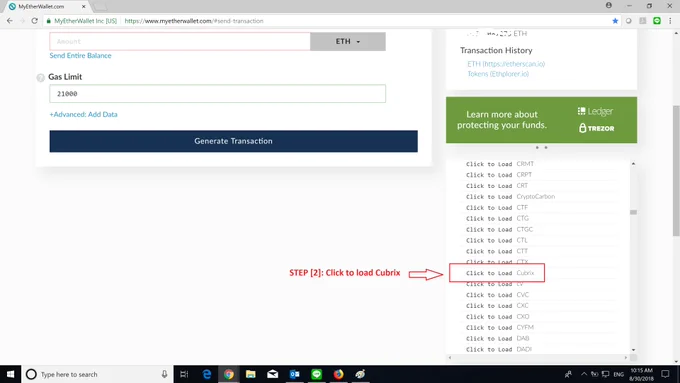The width and height of the screenshot is (680, 383).
Task: Click to Load DAB token
Action: click(x=498, y=338)
